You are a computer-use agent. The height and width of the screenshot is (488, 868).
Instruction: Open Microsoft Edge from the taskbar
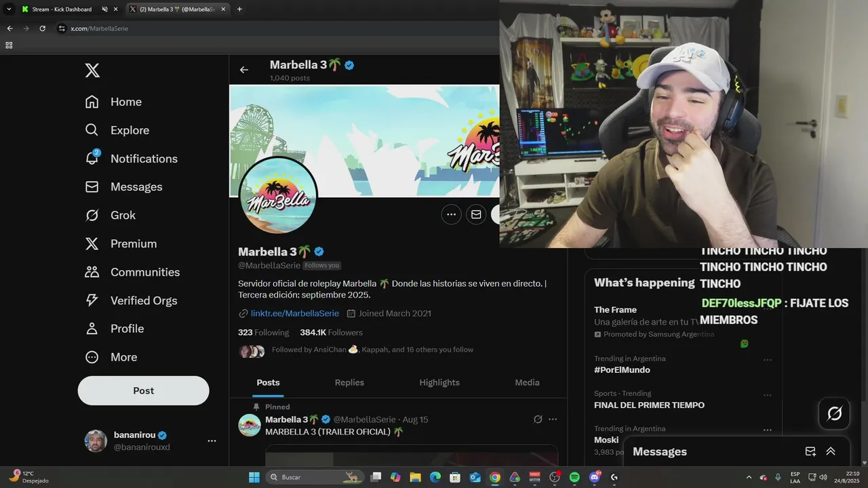tap(435, 477)
